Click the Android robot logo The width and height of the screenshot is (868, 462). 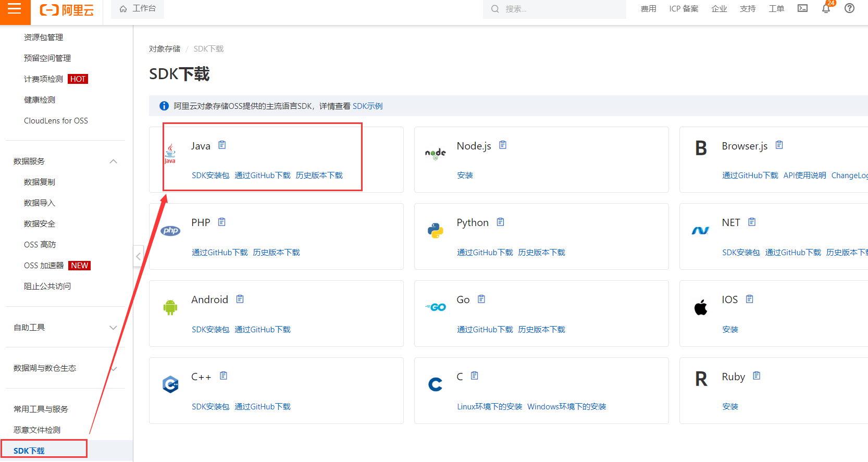[x=170, y=307]
